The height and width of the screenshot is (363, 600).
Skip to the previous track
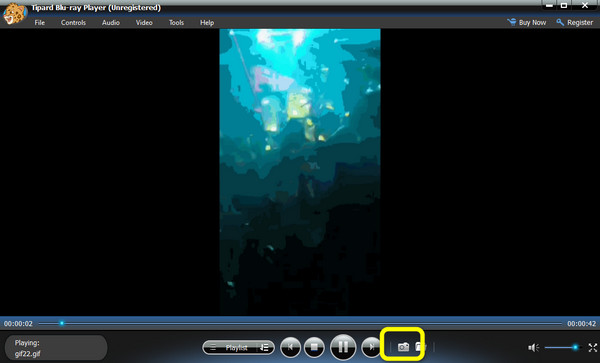(x=290, y=347)
